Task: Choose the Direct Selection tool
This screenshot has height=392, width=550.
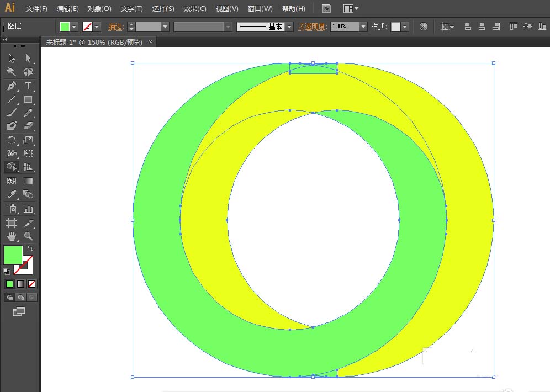Action: pyautogui.click(x=28, y=59)
